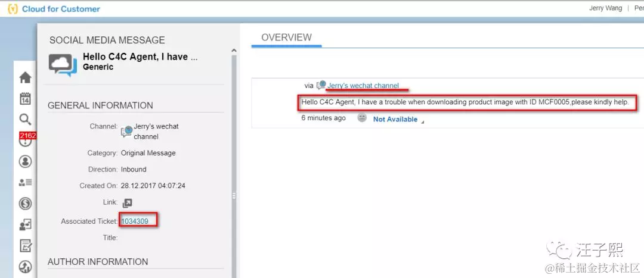Click the Created On value 28.12.2017 04:07:24

pyautogui.click(x=153, y=186)
